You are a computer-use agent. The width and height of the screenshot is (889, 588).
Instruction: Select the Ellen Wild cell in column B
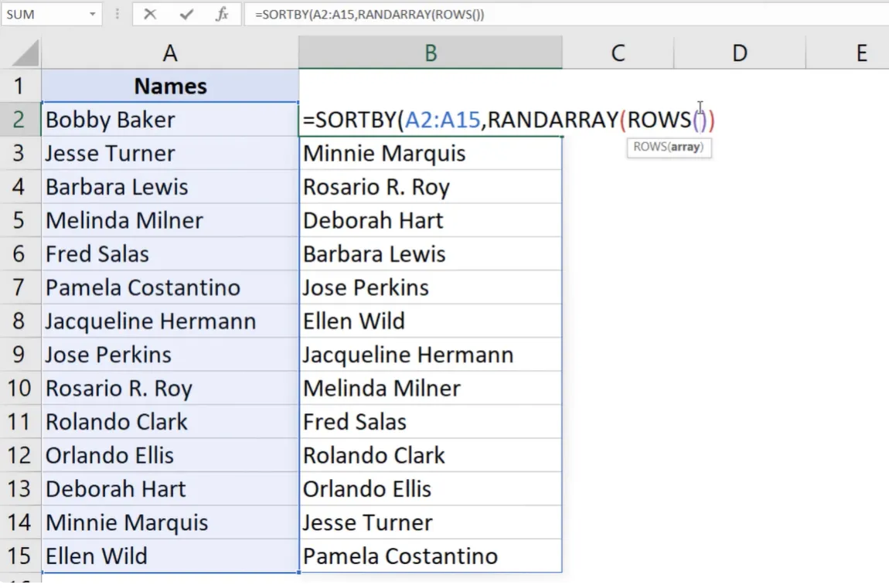[431, 321]
